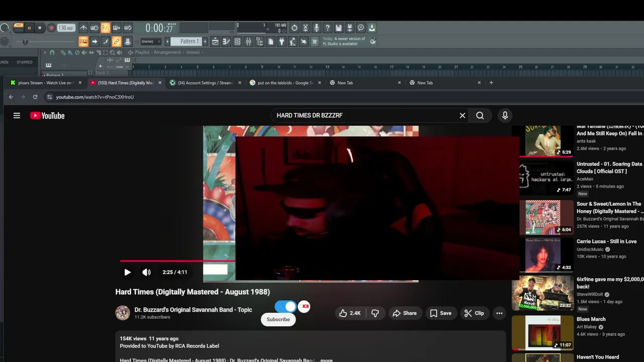Clear the YouTube search text
This screenshot has width=644, height=362.
pyautogui.click(x=462, y=116)
